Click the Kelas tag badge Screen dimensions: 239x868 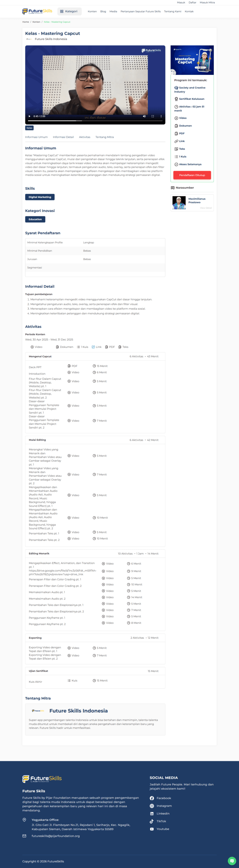(29, 128)
